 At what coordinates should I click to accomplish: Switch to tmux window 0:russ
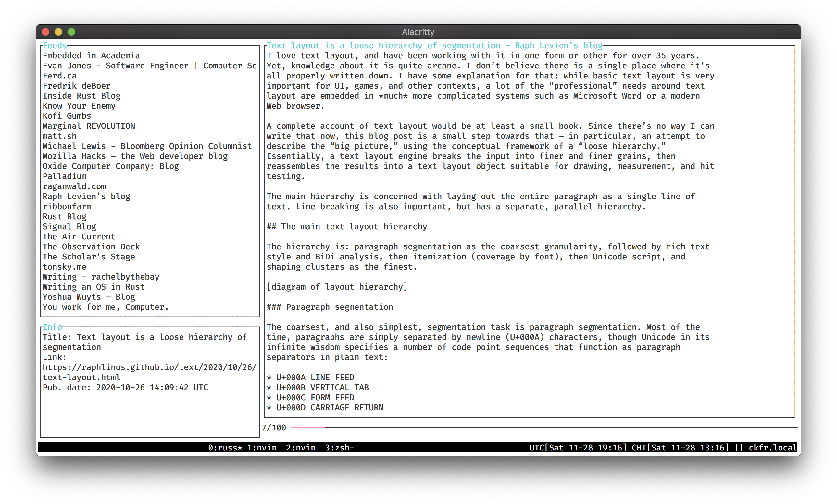coord(225,448)
